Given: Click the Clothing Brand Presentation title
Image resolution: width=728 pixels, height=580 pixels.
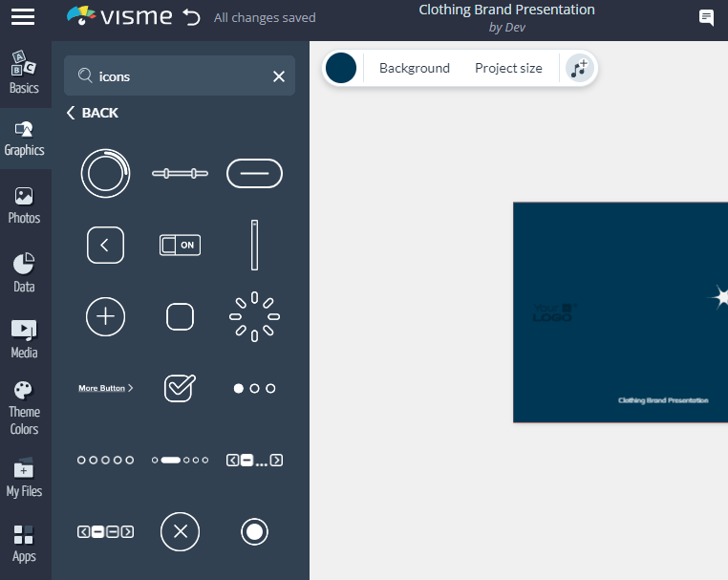Looking at the screenshot, I should pyautogui.click(x=506, y=10).
